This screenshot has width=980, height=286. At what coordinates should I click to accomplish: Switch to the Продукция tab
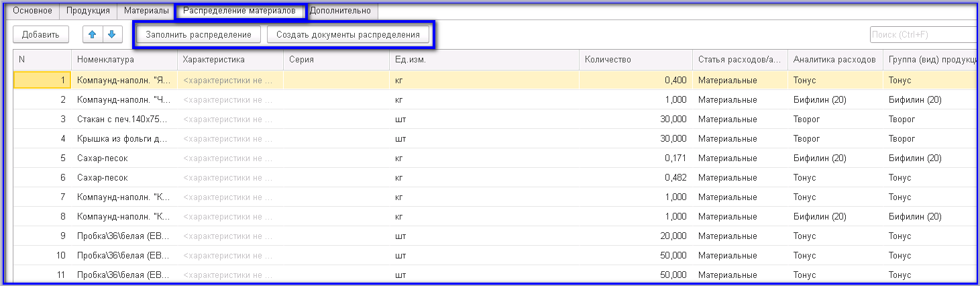tap(88, 11)
